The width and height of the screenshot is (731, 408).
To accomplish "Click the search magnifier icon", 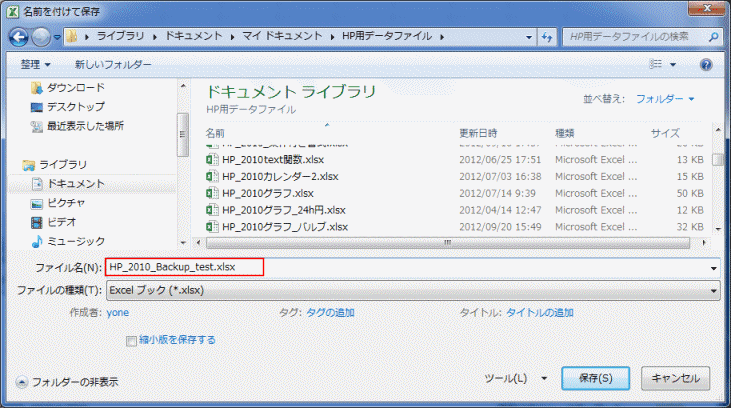I will 713,37.
